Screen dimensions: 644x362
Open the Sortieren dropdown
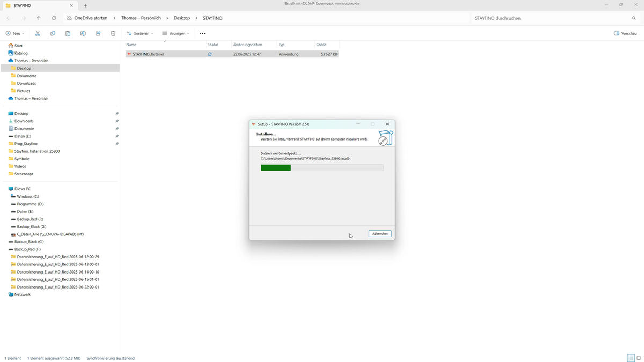(140, 33)
